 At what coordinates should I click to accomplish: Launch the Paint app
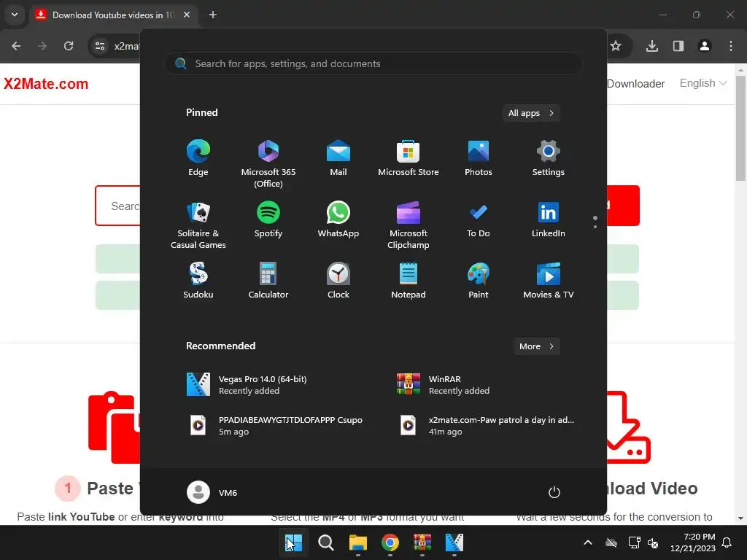[x=479, y=281]
